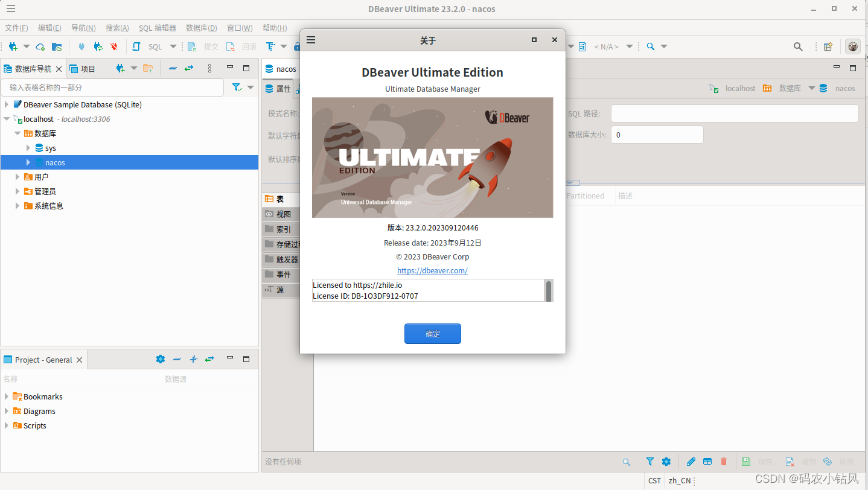Toggle the auto-commit lock icon
Screen dimensions: 868x490
[296, 46]
